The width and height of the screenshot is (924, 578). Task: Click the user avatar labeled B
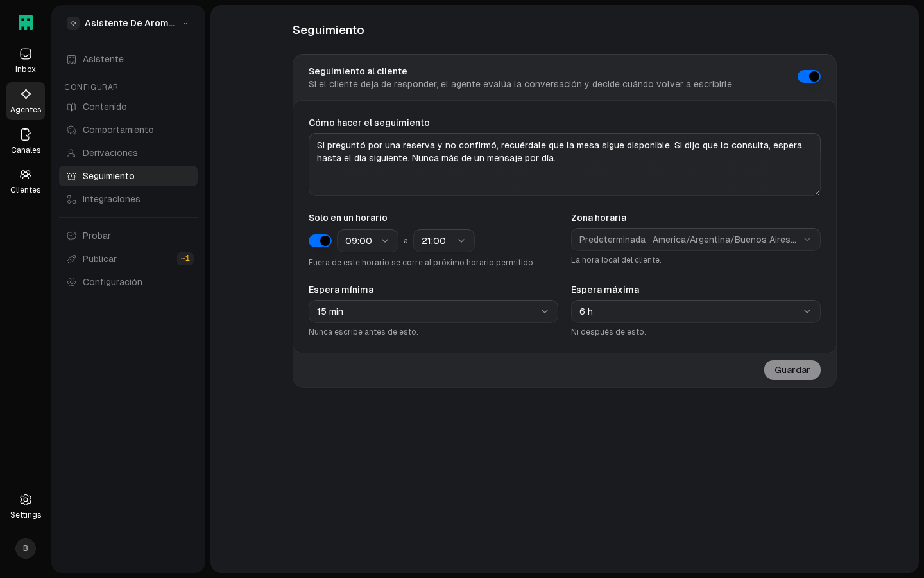pyautogui.click(x=26, y=548)
